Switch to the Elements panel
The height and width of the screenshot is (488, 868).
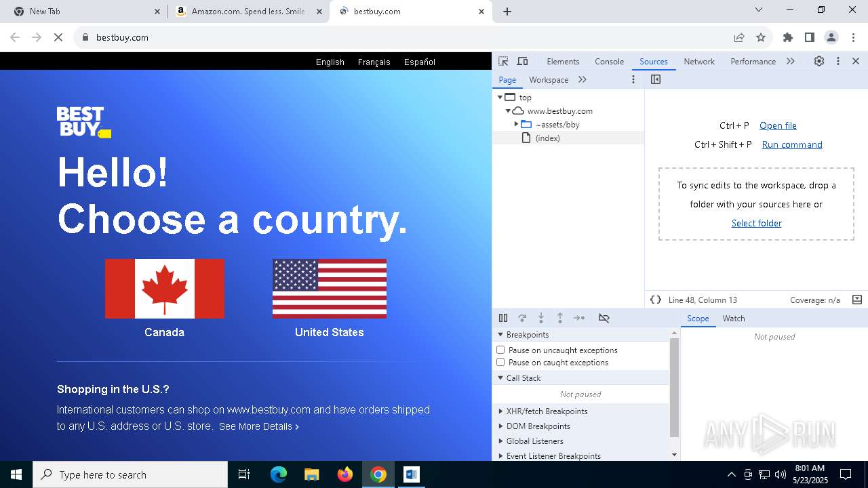pyautogui.click(x=563, y=61)
